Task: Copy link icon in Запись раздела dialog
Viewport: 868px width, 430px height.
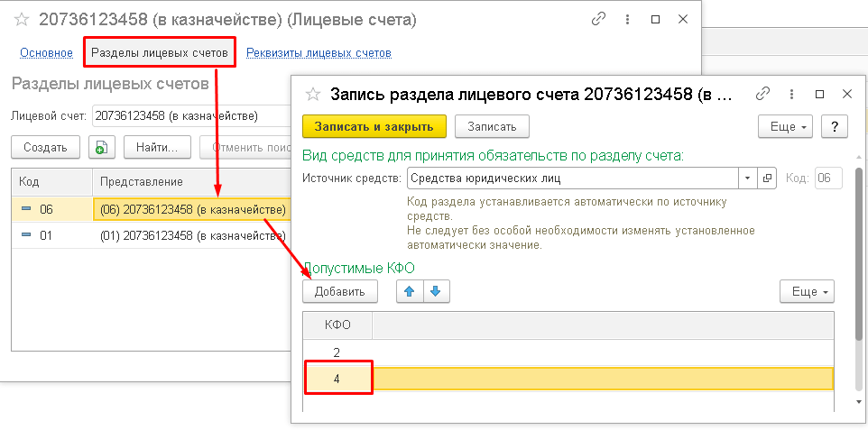Action: [762, 95]
